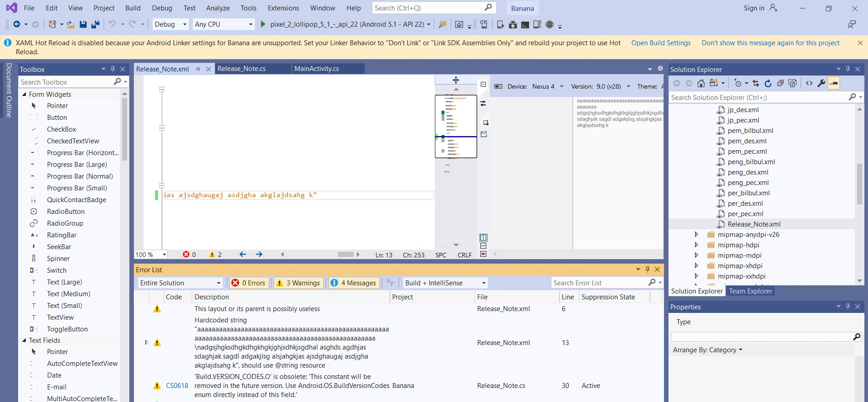Select the RatingBar toolbox widget
Screen dimensions: 868x402
(62, 235)
